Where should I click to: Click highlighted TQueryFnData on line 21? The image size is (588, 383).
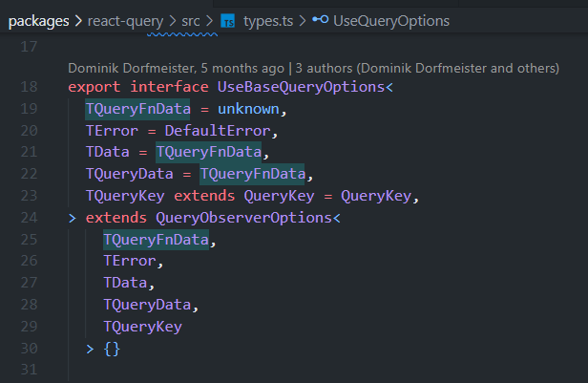(x=208, y=152)
